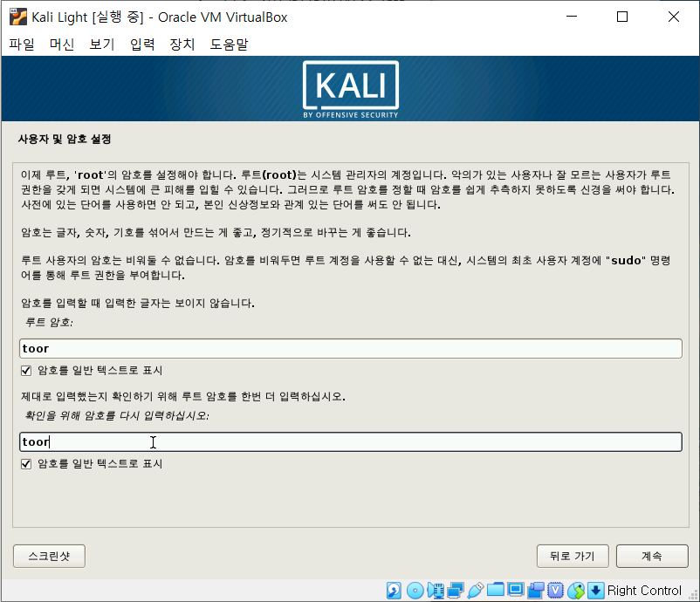This screenshot has height=602, width=700.
Task: Open the 파일 menu
Action: coord(22,44)
